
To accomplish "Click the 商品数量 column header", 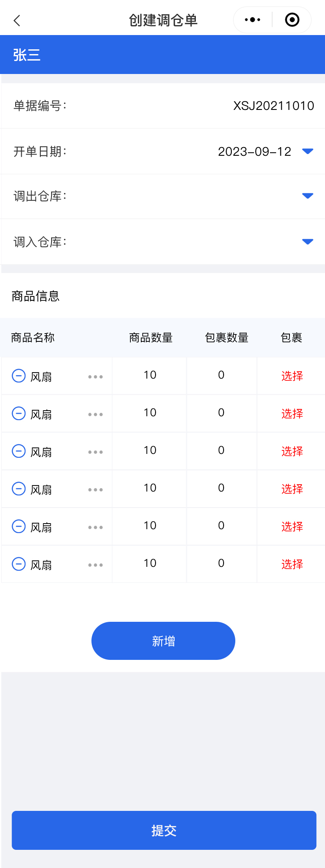I will [x=151, y=338].
